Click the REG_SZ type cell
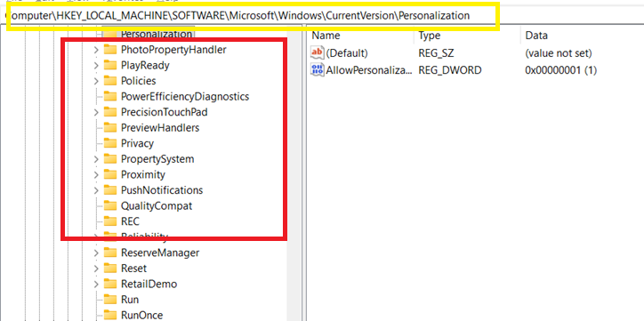 [x=436, y=53]
